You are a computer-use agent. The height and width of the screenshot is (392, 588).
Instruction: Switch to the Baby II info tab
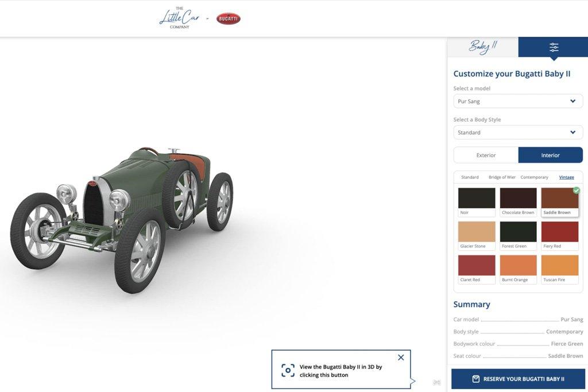482,47
